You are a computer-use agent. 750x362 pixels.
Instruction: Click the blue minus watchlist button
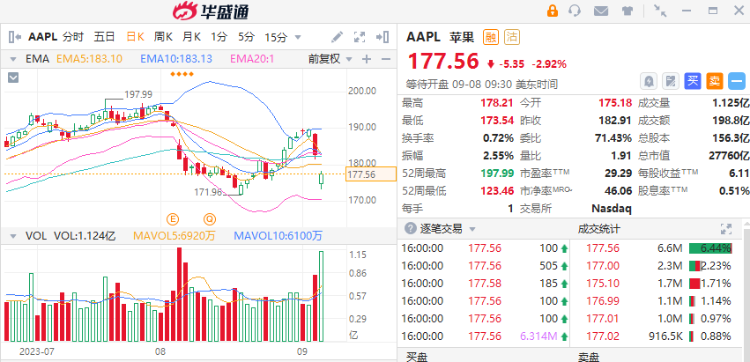click(737, 81)
